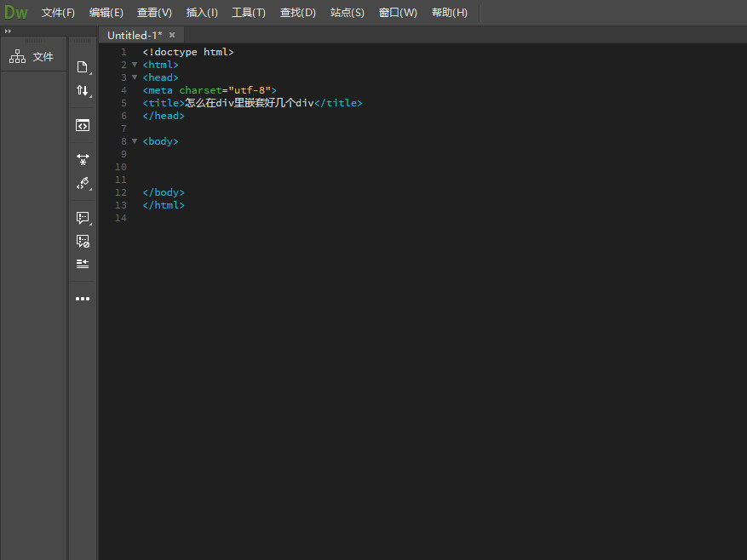Viewport: 747px width, 560px height.
Task: Expand the collapsed panels with double chevron
Action: tap(8, 31)
